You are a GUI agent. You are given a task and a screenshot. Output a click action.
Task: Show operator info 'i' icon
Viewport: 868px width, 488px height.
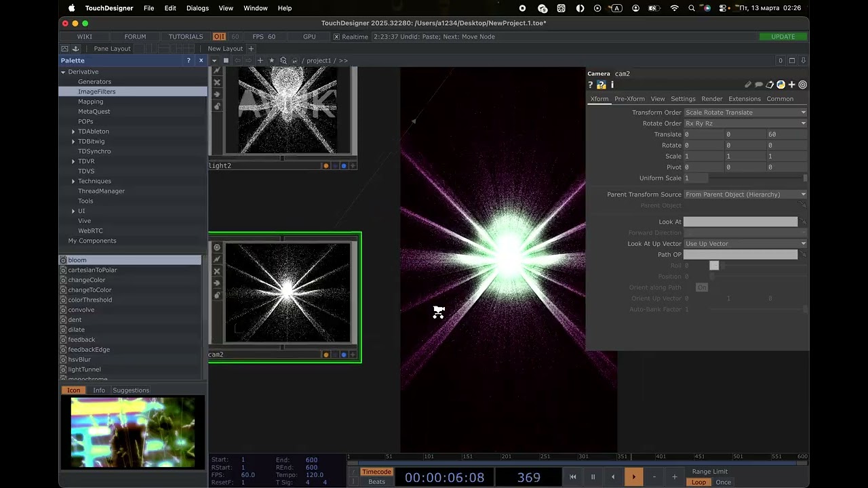pos(612,85)
